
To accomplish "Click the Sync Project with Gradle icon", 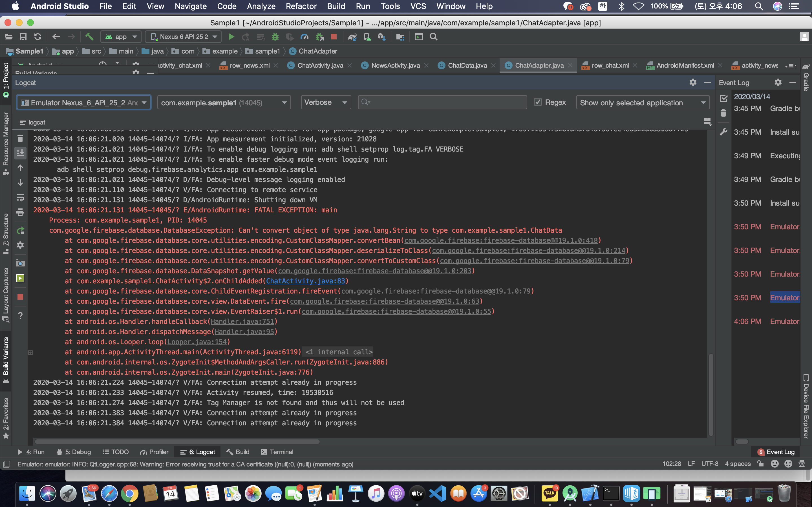I will tap(352, 37).
